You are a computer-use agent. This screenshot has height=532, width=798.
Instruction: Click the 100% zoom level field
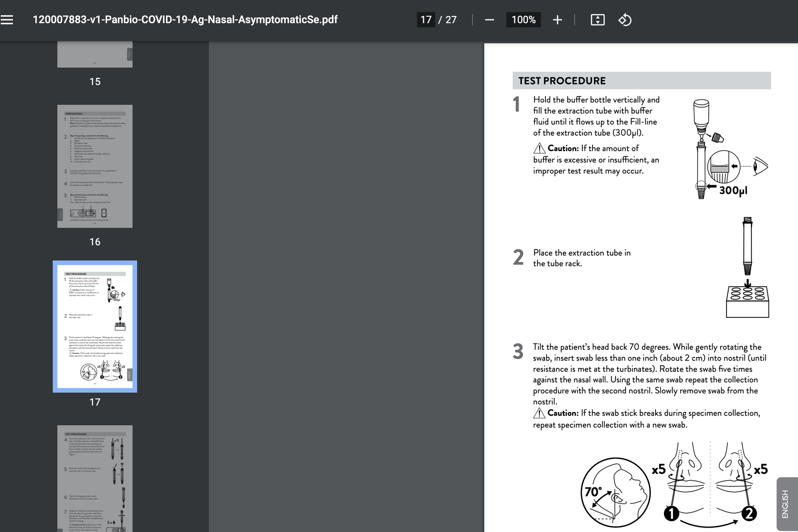click(523, 20)
